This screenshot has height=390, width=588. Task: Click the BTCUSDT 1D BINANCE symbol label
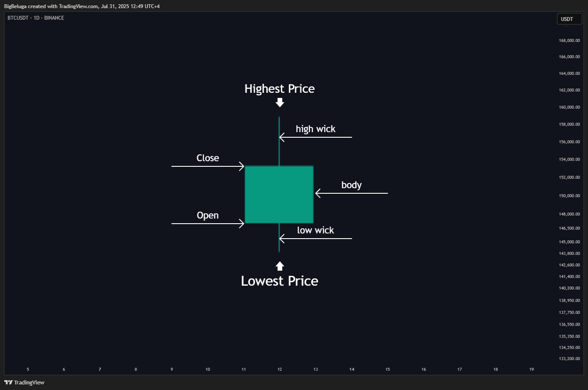coord(36,18)
